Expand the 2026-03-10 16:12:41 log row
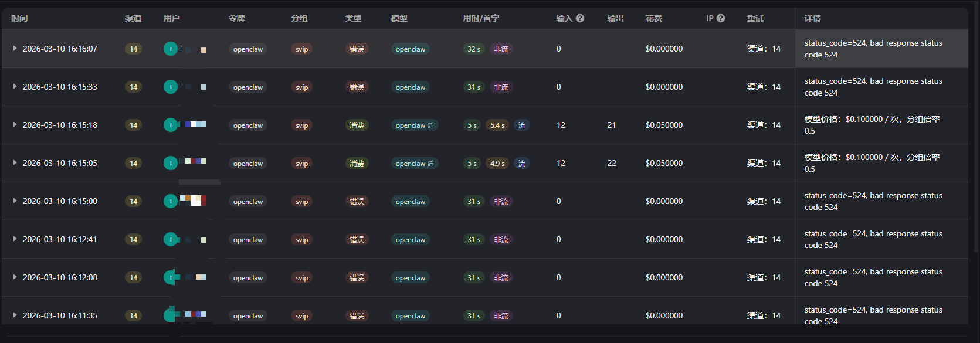The height and width of the screenshot is (343, 980). point(15,239)
